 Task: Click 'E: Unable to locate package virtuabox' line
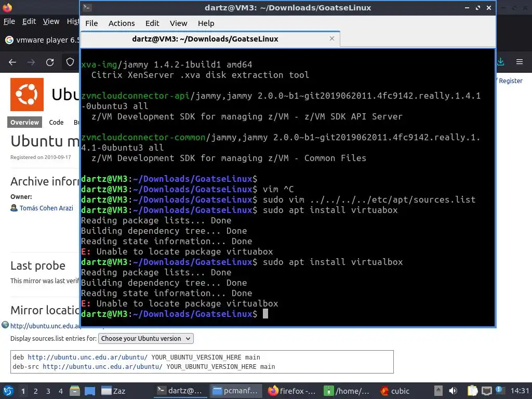coord(177,252)
